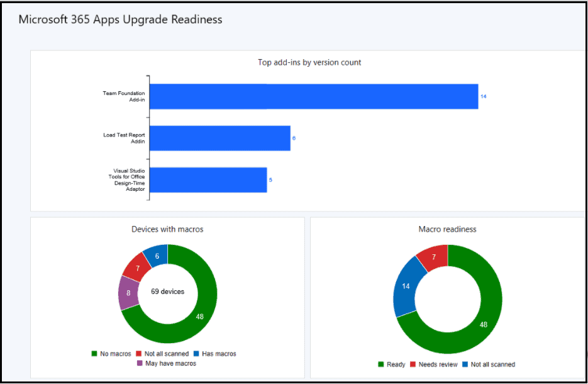Click the green No macros legend swatch
The width and height of the screenshot is (588, 384).
94,354
